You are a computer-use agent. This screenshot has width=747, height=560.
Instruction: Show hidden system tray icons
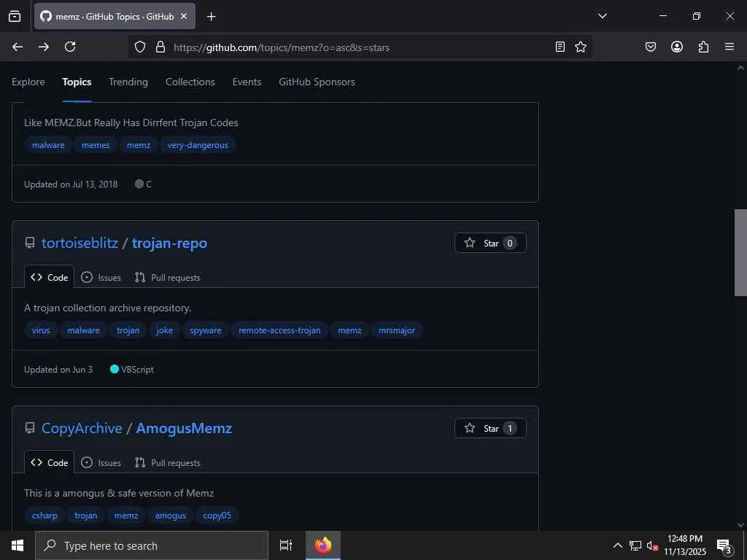[617, 545]
